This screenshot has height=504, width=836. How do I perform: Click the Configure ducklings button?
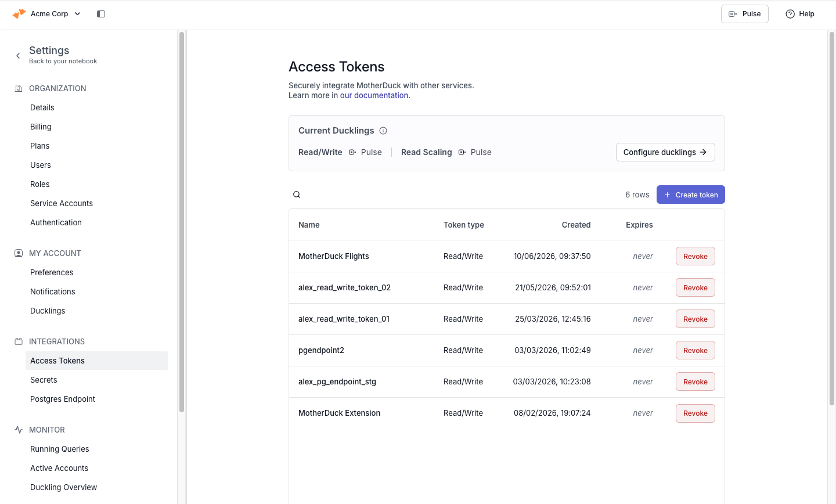coord(665,152)
